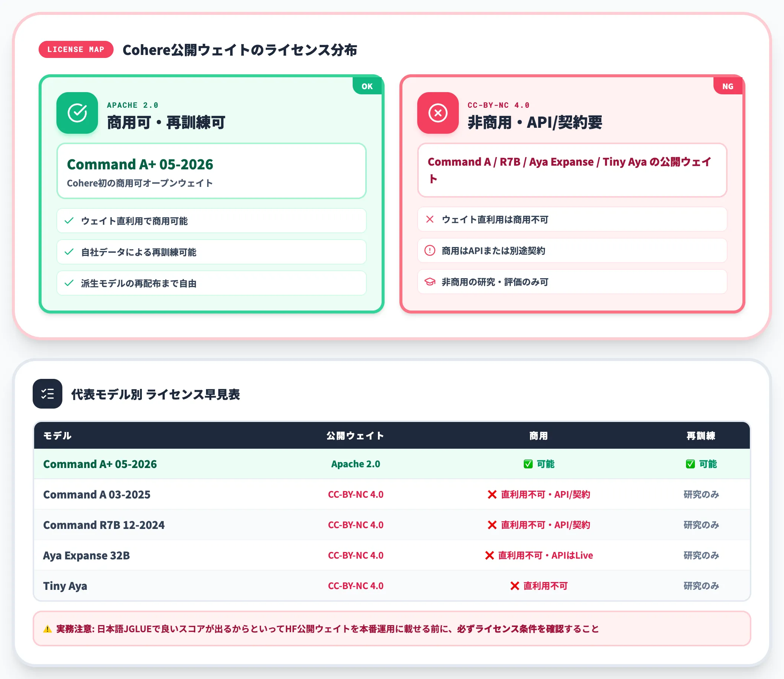Click the 公開ウェイト column header

pos(355,436)
